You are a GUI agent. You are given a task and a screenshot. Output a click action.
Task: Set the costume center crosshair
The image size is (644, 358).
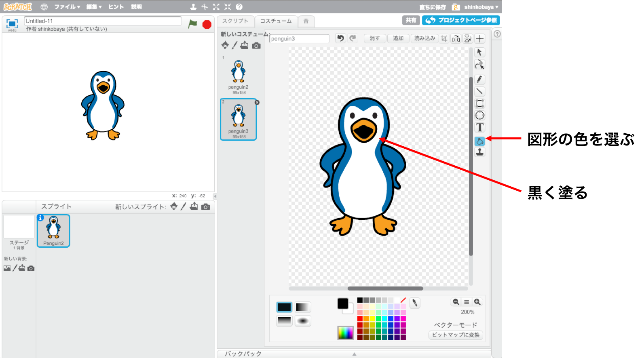point(480,38)
